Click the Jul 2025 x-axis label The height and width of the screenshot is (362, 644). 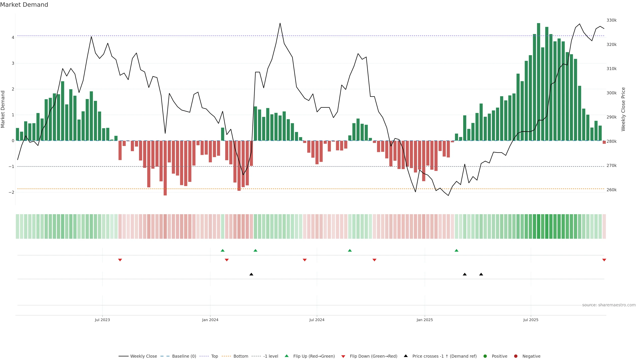(531, 320)
